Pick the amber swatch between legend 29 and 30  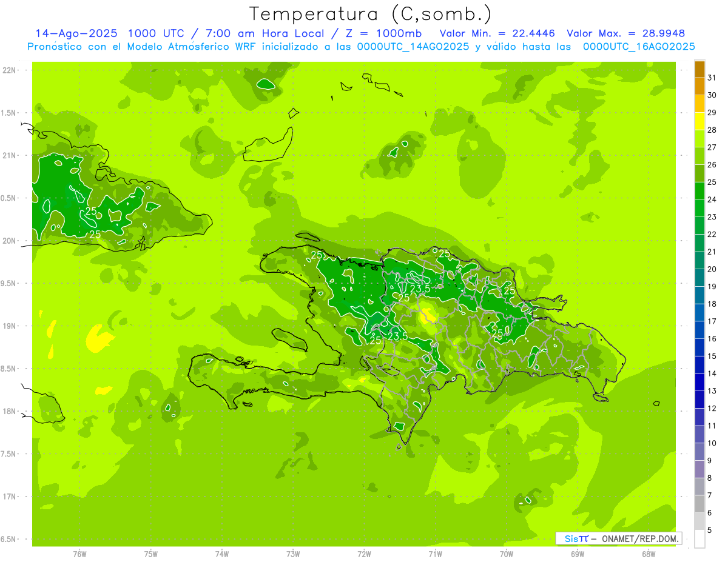coord(699,104)
